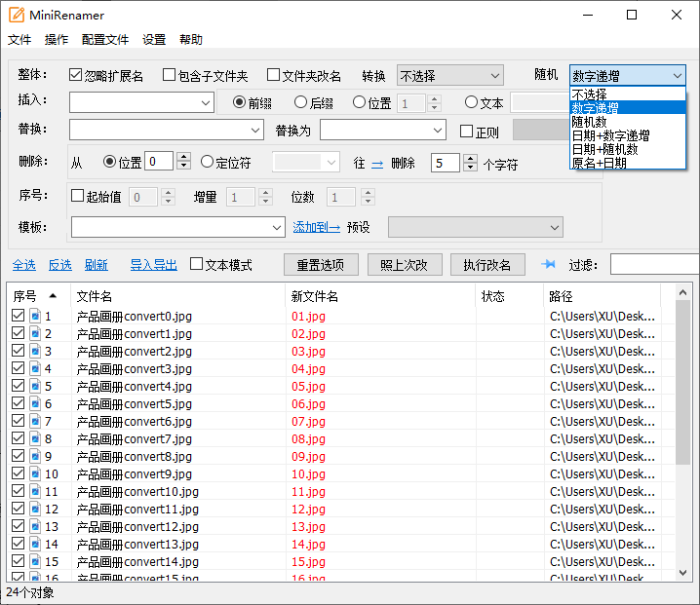The image size is (700, 605).
Task: Click the 添加到→ link
Action: (x=317, y=227)
